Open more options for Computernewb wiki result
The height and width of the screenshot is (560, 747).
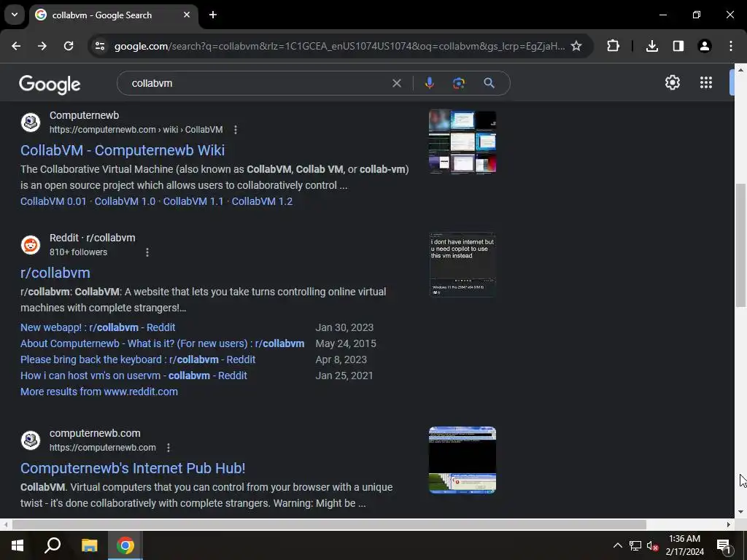click(x=236, y=130)
